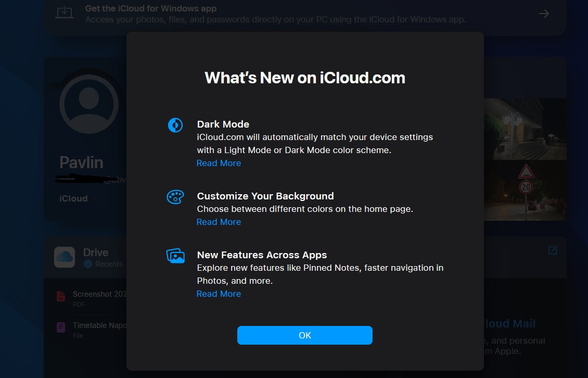Open the night street photo with lamp post

pos(525,129)
